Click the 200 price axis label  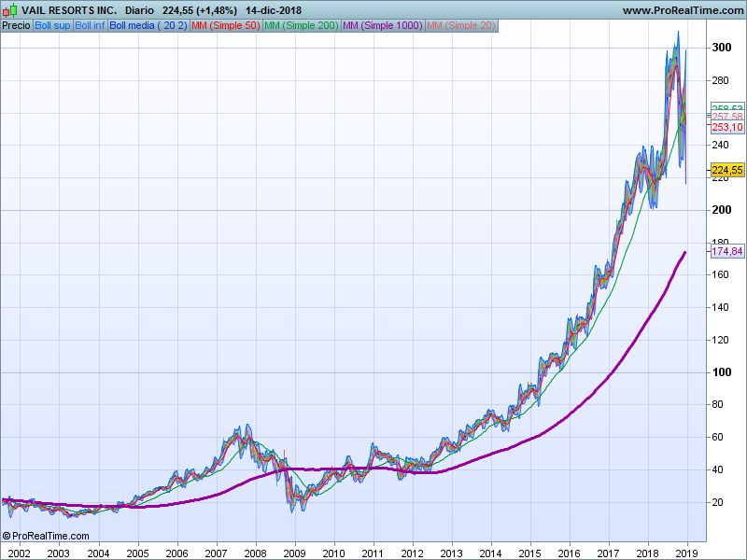coord(722,210)
